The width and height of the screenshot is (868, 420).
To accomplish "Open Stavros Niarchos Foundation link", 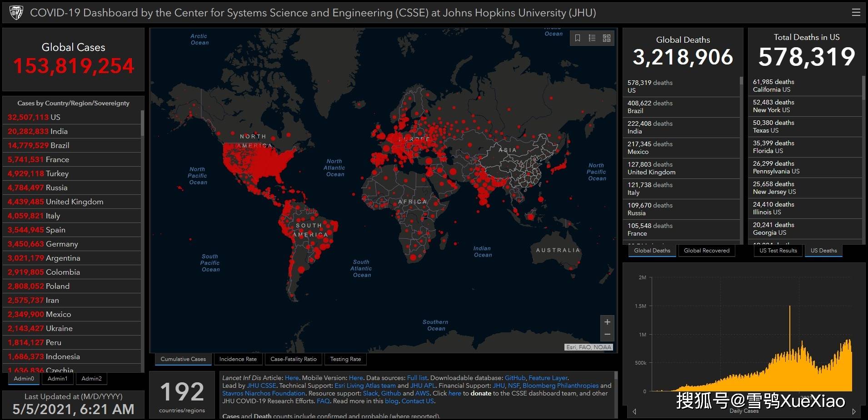I will [264, 393].
